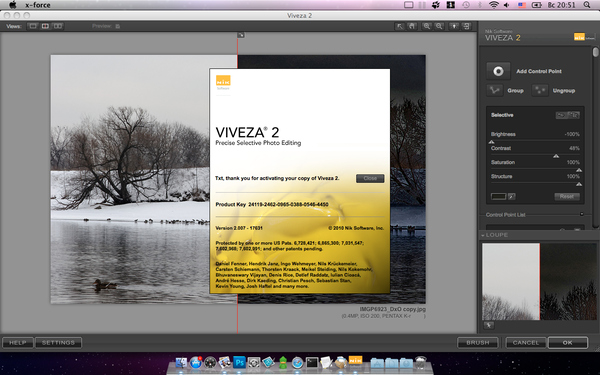The height and width of the screenshot is (375, 600).
Task: Click the loupe pin icon
Action: tap(489, 325)
